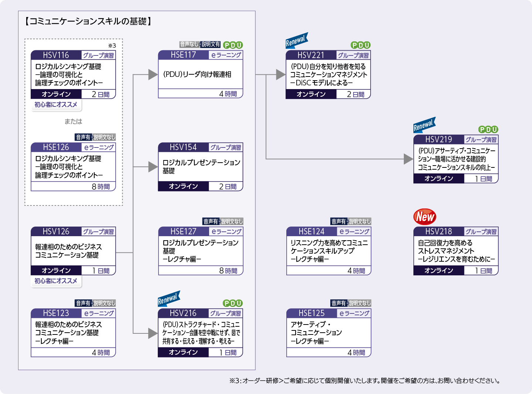Screen dimensions: 532x394
Task: Open HSE124 listening skill-up course
Action: [328, 251]
